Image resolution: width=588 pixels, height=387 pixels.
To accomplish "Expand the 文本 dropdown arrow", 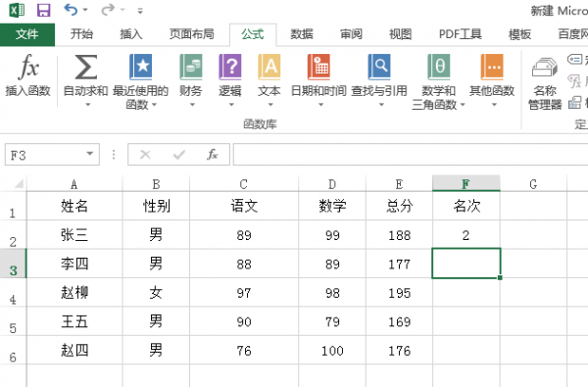I will click(x=270, y=105).
